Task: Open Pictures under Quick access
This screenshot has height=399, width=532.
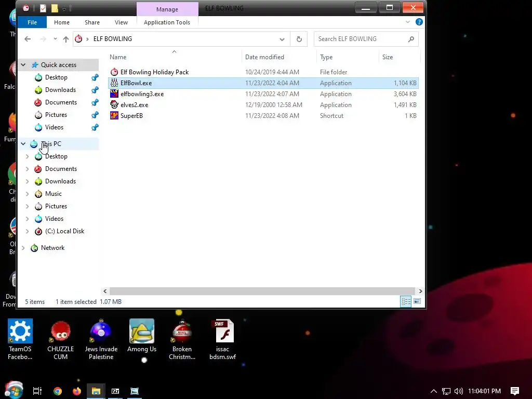Action: (56, 115)
